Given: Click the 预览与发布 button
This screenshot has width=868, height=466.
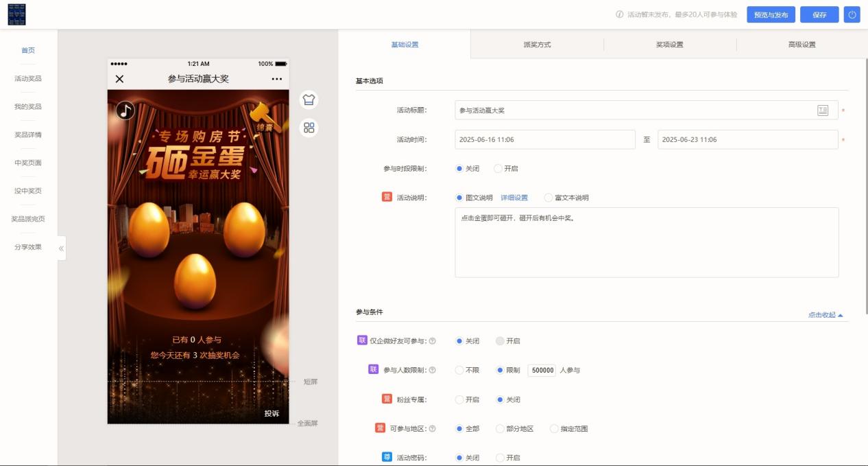Looking at the screenshot, I should pyautogui.click(x=771, y=14).
